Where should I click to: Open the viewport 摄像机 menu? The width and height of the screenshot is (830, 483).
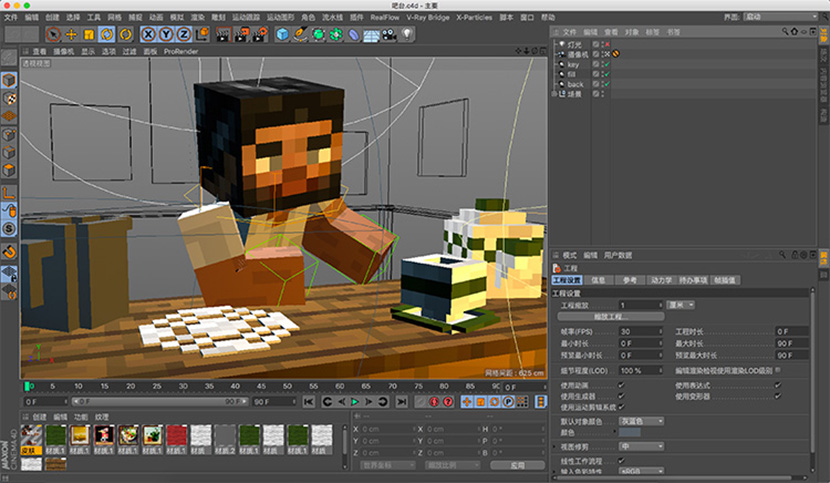coord(64,51)
